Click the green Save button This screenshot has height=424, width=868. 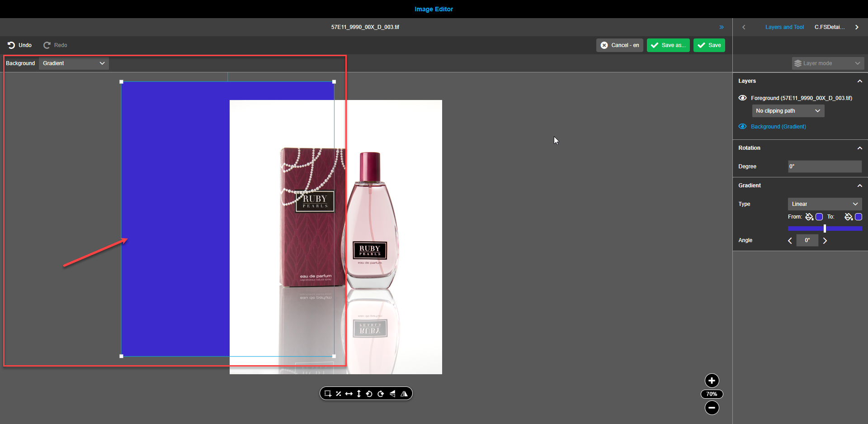point(709,45)
